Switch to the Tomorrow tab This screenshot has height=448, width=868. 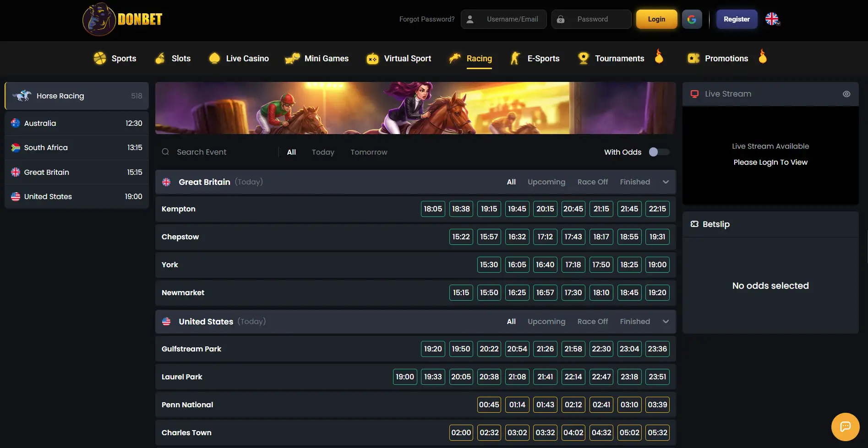click(x=369, y=152)
